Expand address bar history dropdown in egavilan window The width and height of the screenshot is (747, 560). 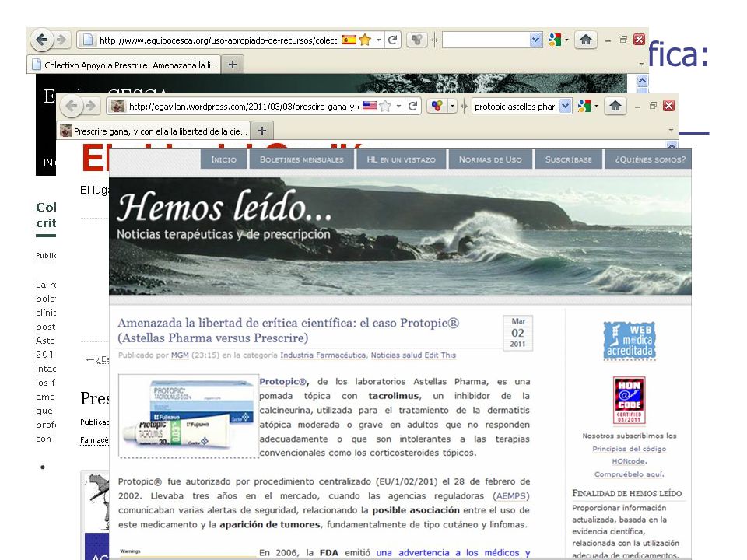coord(398,106)
